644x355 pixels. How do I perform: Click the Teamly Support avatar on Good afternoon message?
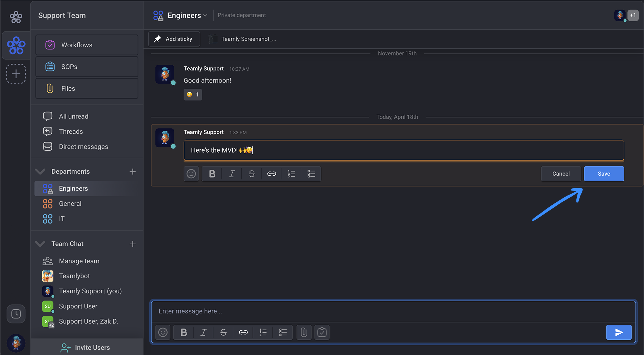point(165,74)
